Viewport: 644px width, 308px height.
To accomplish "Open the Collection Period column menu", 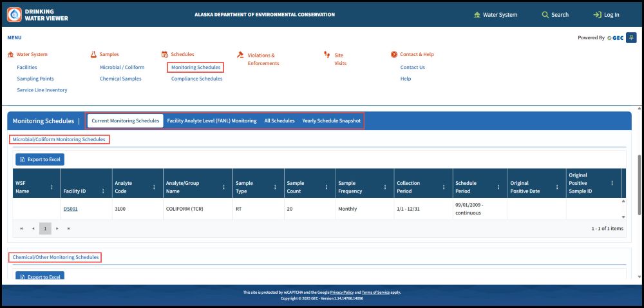I will click(x=444, y=187).
